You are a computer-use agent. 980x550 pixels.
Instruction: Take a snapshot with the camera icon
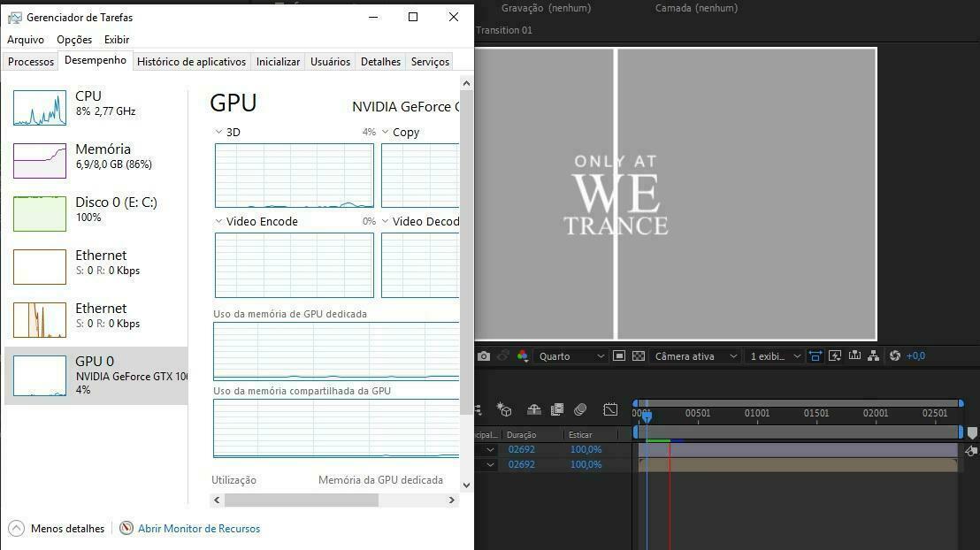coord(484,356)
